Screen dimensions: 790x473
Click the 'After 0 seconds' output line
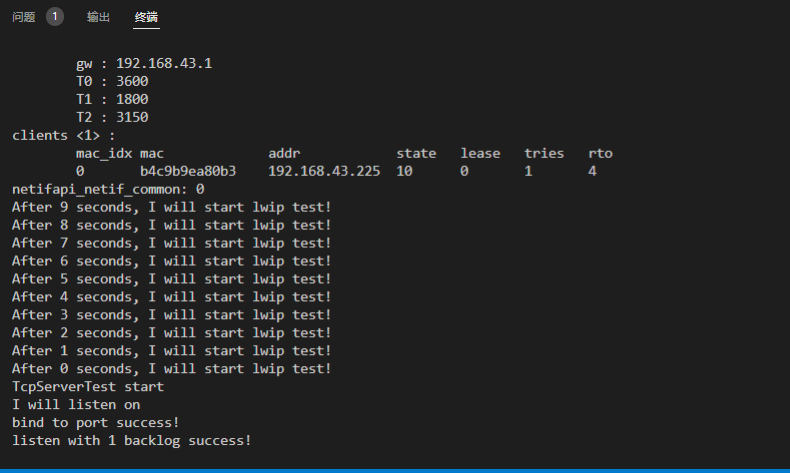tap(171, 369)
